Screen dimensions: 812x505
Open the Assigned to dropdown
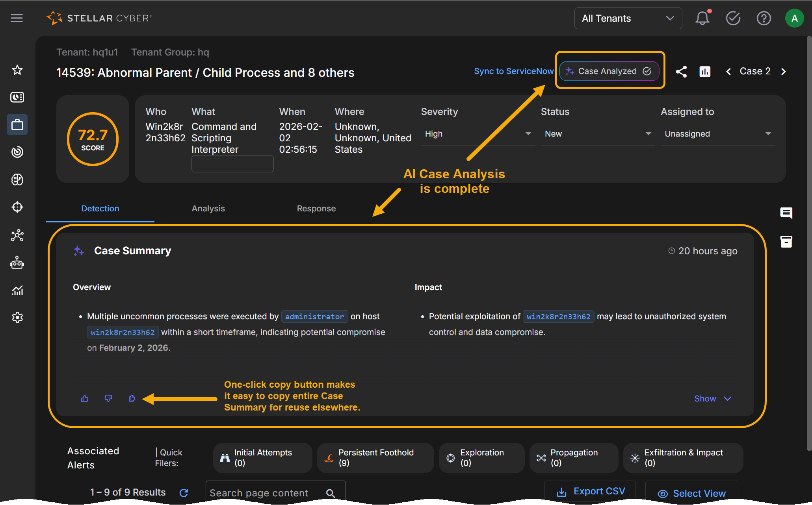click(x=717, y=134)
